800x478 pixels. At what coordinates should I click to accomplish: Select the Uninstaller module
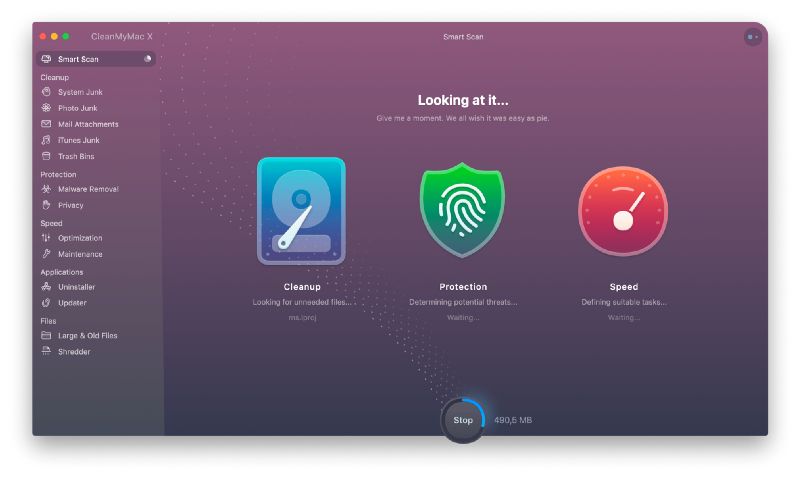[x=77, y=287]
